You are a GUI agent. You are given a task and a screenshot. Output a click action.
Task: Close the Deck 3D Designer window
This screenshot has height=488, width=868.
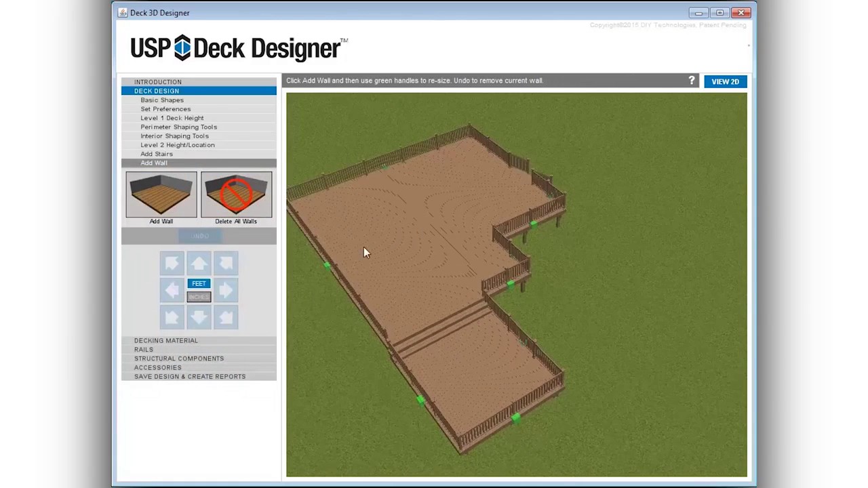click(x=741, y=12)
